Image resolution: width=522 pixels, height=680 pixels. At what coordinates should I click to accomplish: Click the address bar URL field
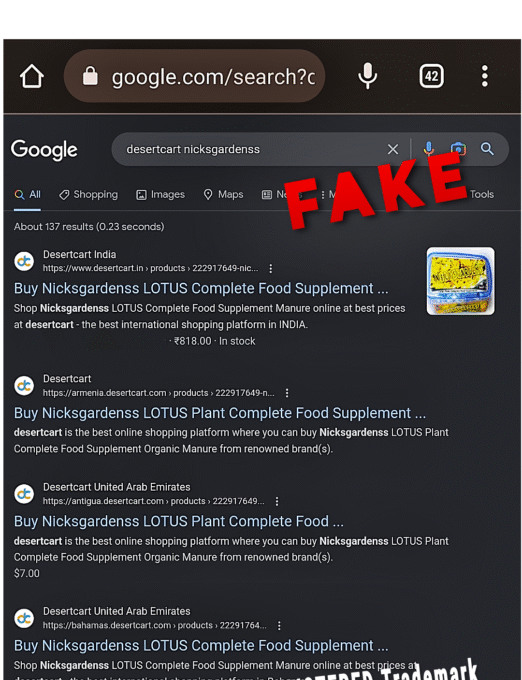tap(195, 76)
